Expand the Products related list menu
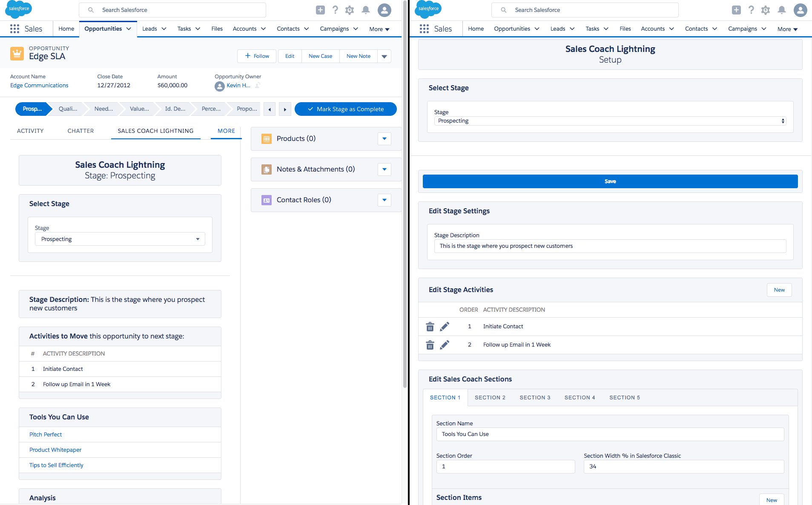This screenshot has width=812, height=505. click(384, 139)
